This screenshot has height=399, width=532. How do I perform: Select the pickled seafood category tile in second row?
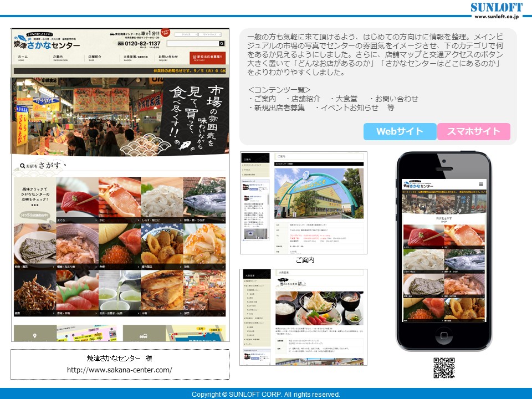(x=204, y=247)
